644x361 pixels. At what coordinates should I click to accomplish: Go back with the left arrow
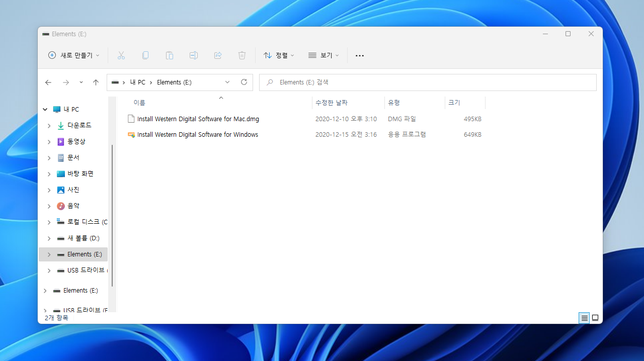tap(48, 82)
